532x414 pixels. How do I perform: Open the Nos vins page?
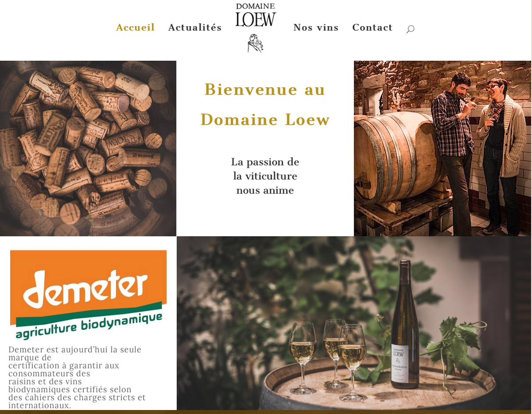pyautogui.click(x=316, y=28)
